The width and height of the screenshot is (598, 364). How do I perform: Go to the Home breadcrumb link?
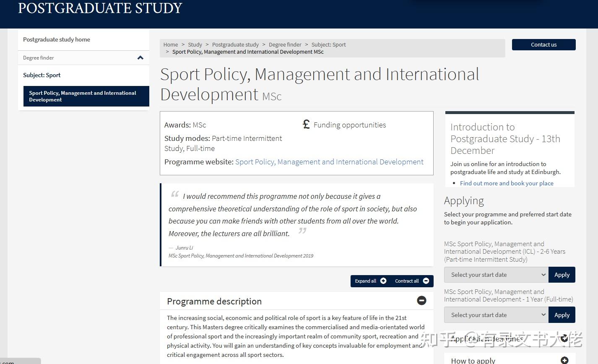171,44
